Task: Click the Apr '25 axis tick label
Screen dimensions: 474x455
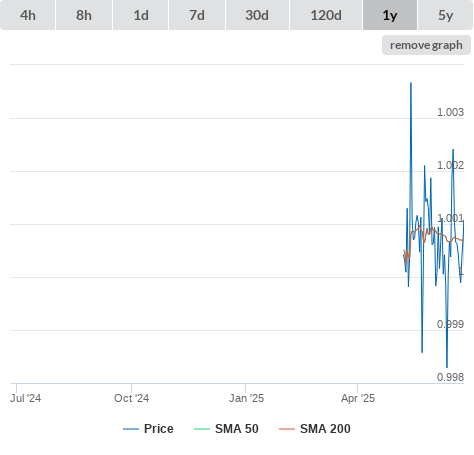Action: pos(358,398)
